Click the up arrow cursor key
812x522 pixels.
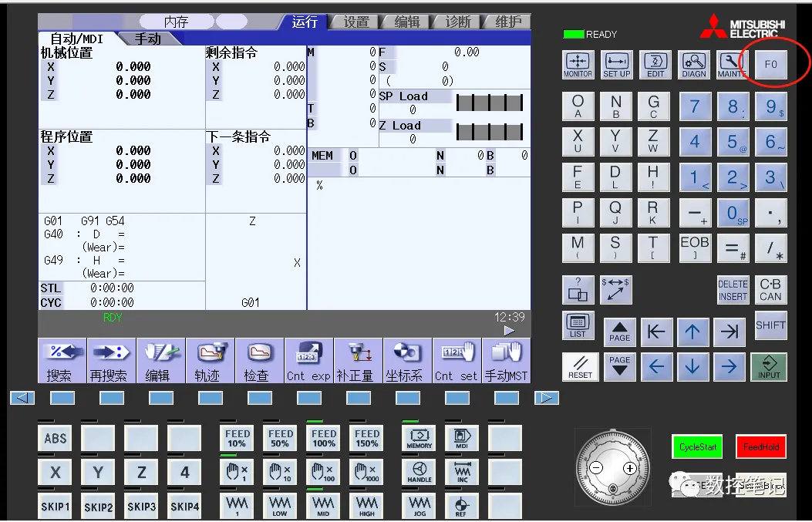(693, 332)
